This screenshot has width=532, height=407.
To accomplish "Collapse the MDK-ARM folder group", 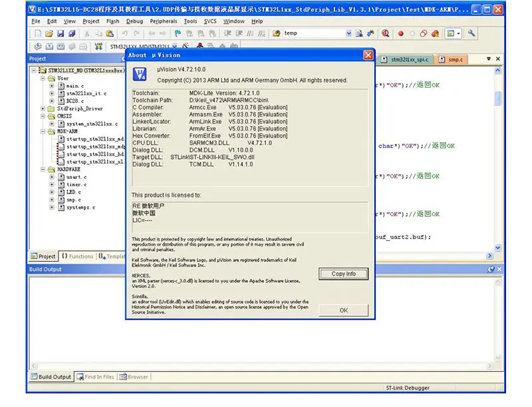I will click(x=43, y=131).
